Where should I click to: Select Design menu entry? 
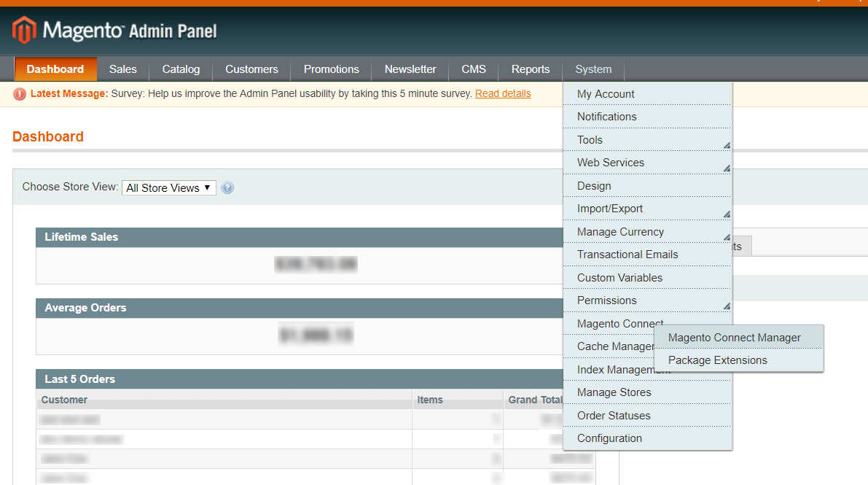[x=647, y=186]
